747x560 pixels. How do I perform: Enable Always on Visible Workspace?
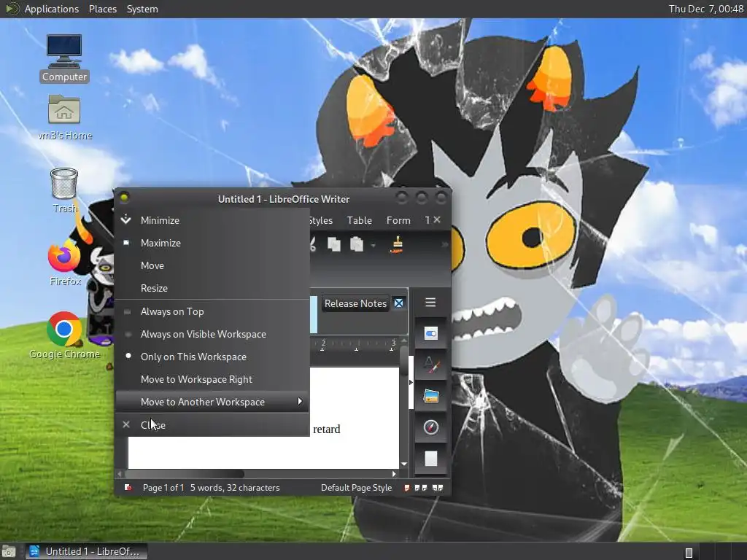coord(212,334)
